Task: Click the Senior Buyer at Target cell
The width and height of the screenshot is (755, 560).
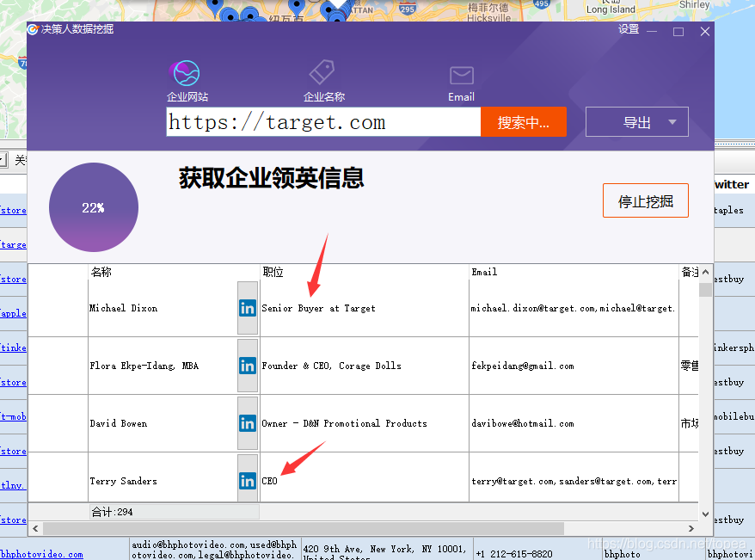Action: [364, 308]
